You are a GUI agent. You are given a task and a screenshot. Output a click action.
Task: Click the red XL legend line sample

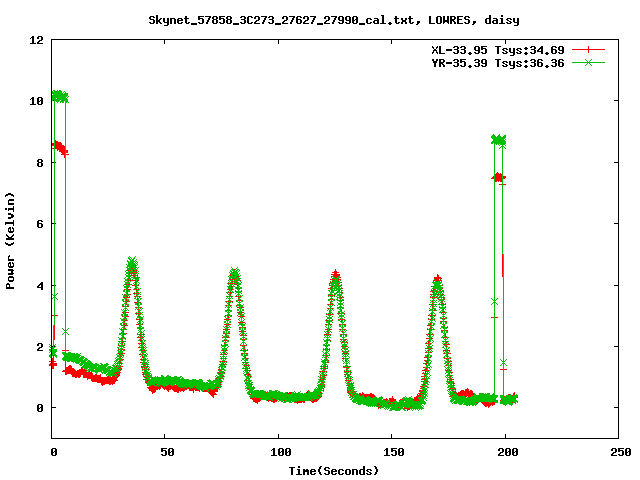(x=588, y=50)
